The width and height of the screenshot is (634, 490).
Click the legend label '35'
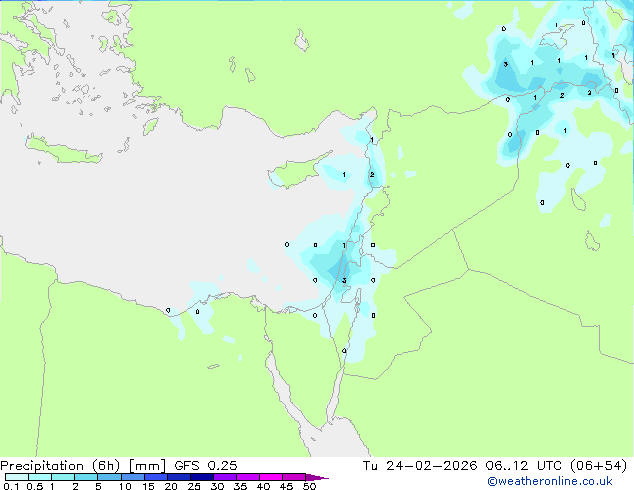click(240, 486)
